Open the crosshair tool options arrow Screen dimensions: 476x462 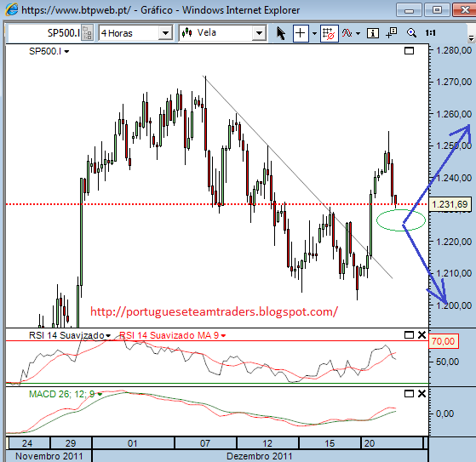click(314, 33)
